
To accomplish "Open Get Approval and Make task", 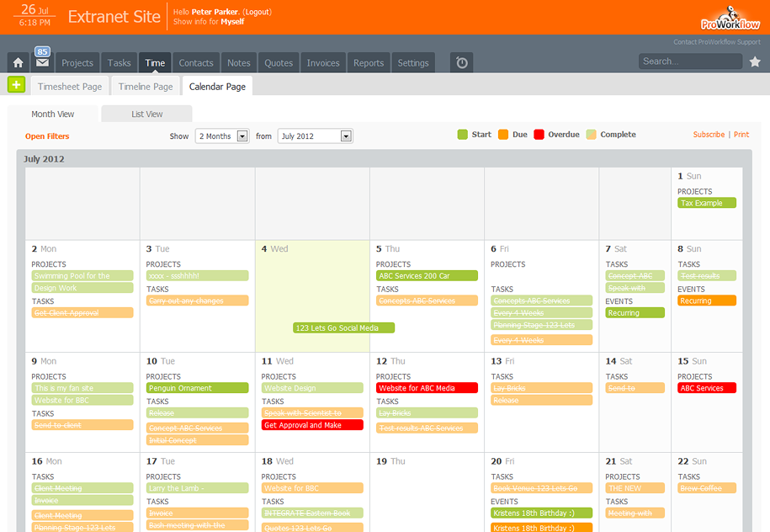I will (x=312, y=425).
